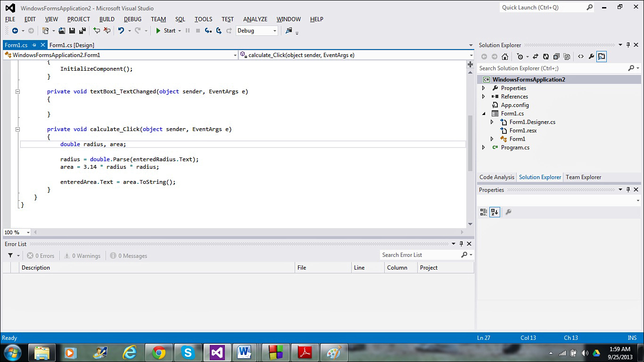Toggle auto-hide pin on Solution Explorer panel

coord(628,45)
